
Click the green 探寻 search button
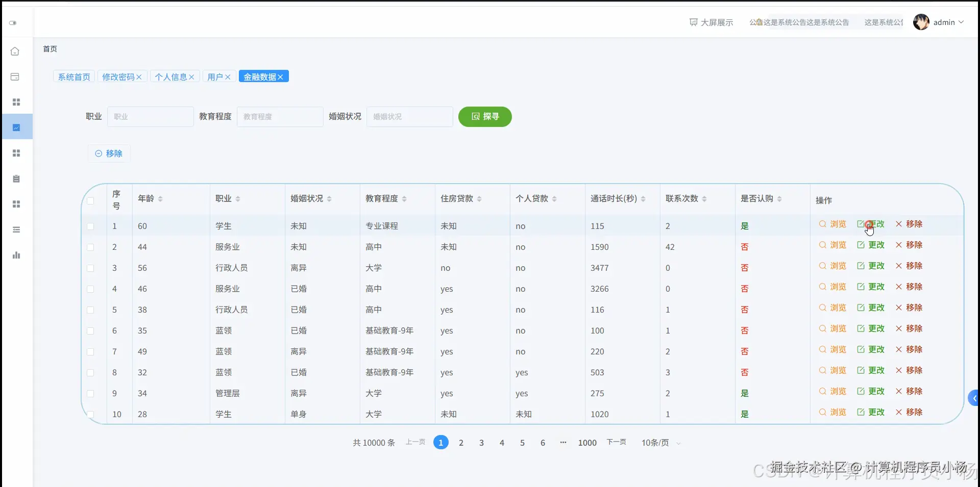(485, 117)
